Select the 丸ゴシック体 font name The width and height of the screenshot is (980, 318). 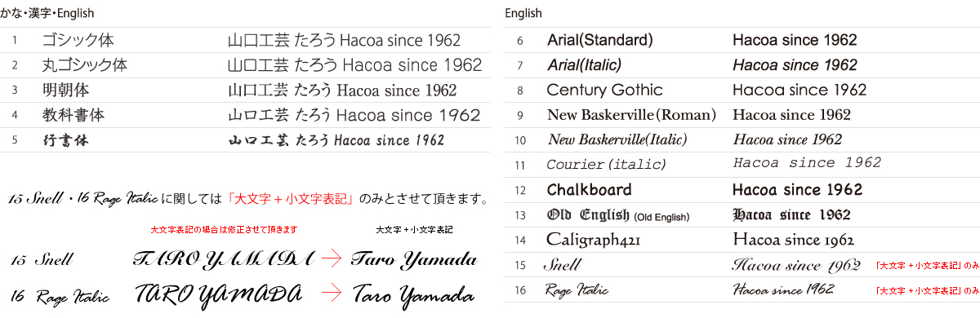coord(84,65)
